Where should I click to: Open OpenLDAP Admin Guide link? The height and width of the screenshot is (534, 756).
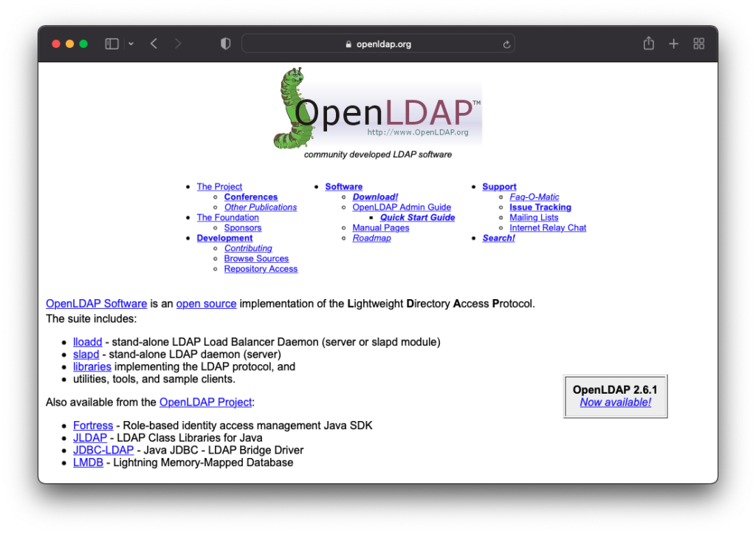tap(402, 207)
